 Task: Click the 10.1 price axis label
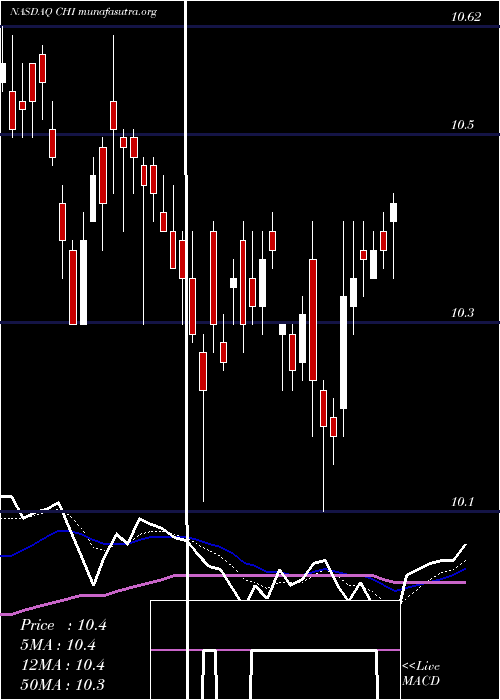pos(462,502)
